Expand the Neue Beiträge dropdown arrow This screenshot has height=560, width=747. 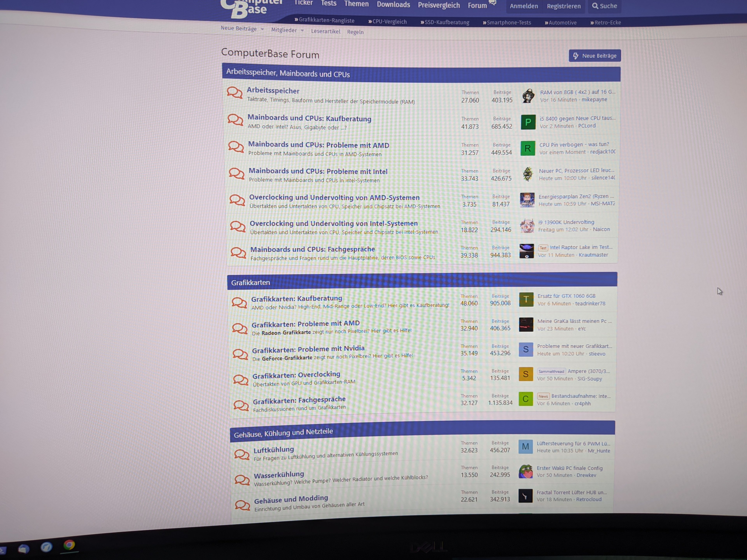pyautogui.click(x=262, y=29)
